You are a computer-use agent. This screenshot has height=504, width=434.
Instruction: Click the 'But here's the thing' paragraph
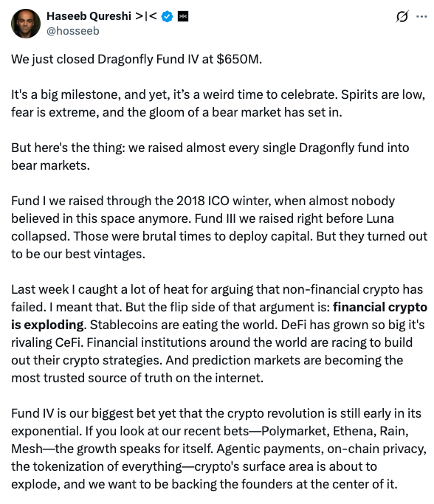click(x=210, y=156)
